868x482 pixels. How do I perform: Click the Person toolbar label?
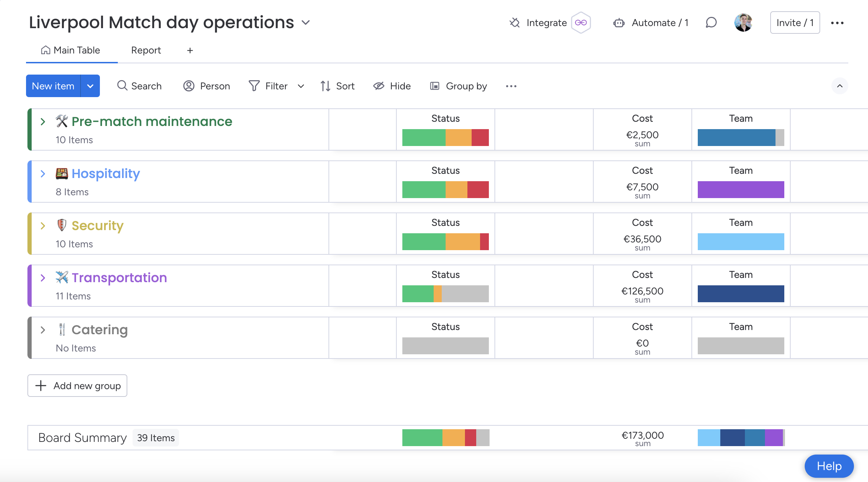pos(215,86)
